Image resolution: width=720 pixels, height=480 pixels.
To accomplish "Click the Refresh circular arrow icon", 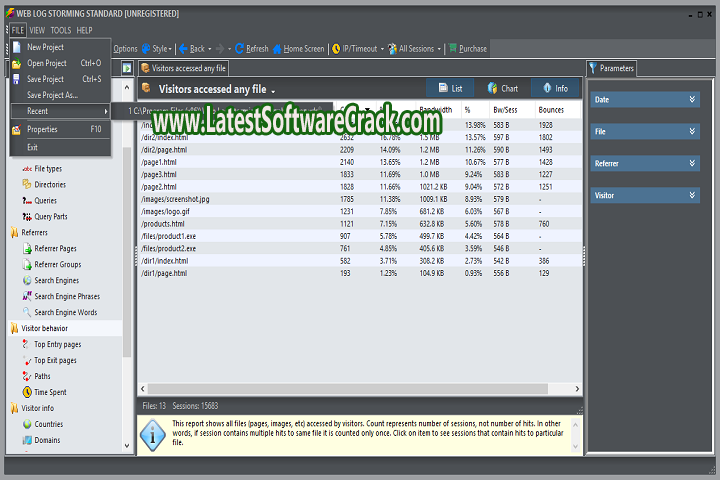I will (x=239, y=49).
